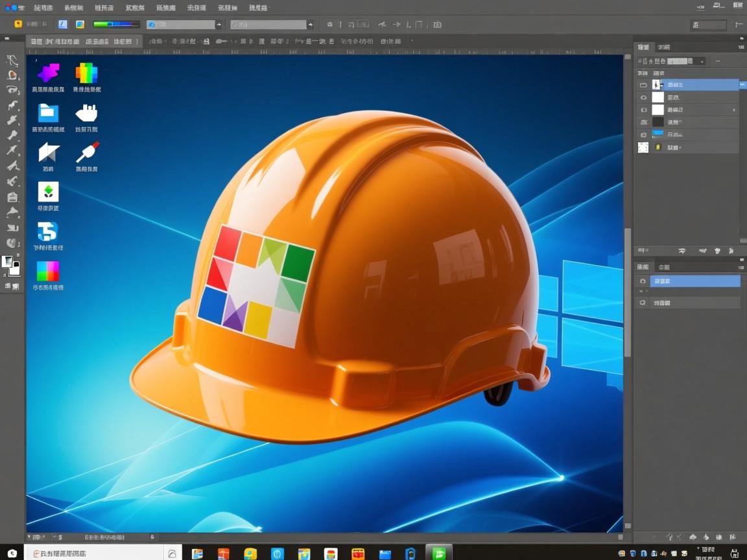Toggle visibility of the dark thumbnail layer
This screenshot has width=747, height=560.
[x=643, y=122]
